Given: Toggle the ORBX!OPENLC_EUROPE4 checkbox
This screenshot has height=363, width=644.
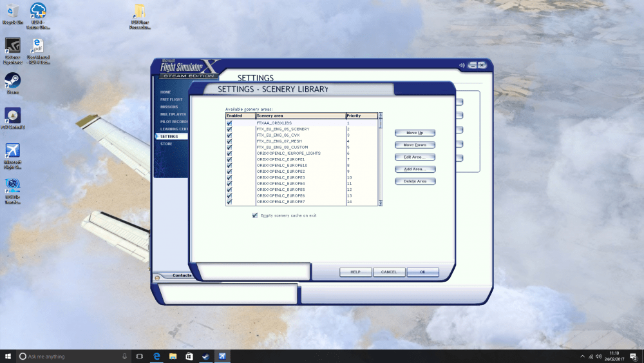Looking at the screenshot, I should point(229,183).
